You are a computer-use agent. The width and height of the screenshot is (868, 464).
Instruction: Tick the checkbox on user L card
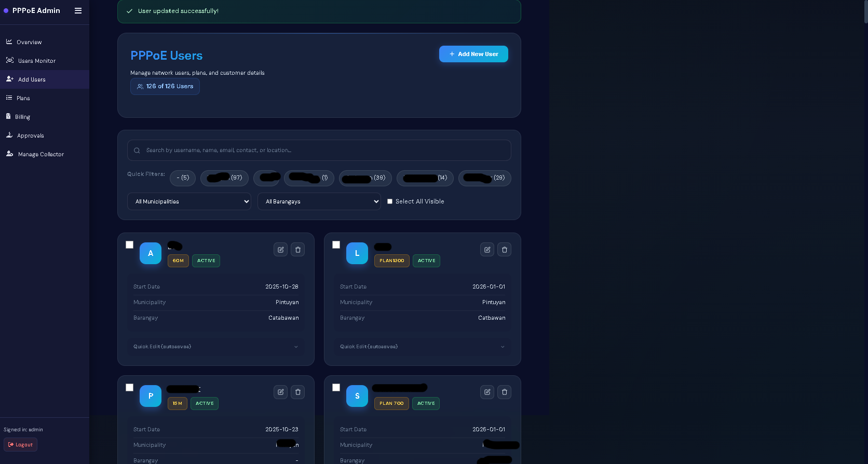[x=336, y=245]
